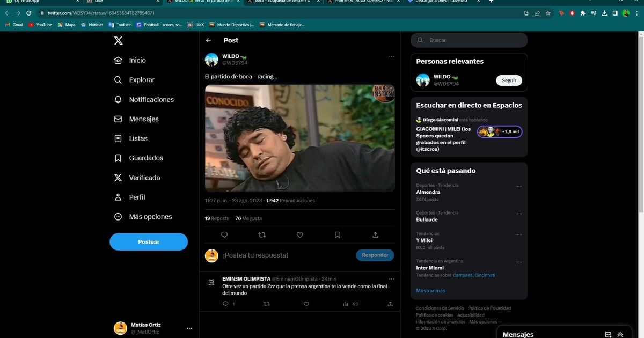Open more options for Y Milei trend
This screenshot has width=644, height=338.
click(x=519, y=234)
